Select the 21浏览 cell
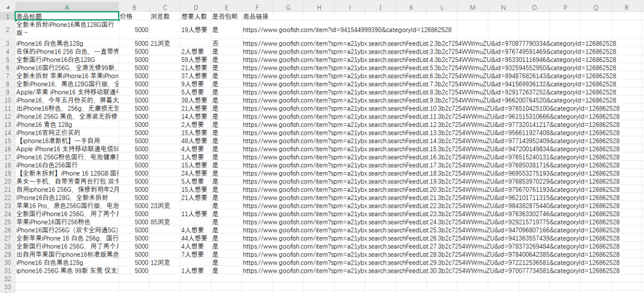Image resolution: width=644 pixels, height=293 pixels. point(165,43)
